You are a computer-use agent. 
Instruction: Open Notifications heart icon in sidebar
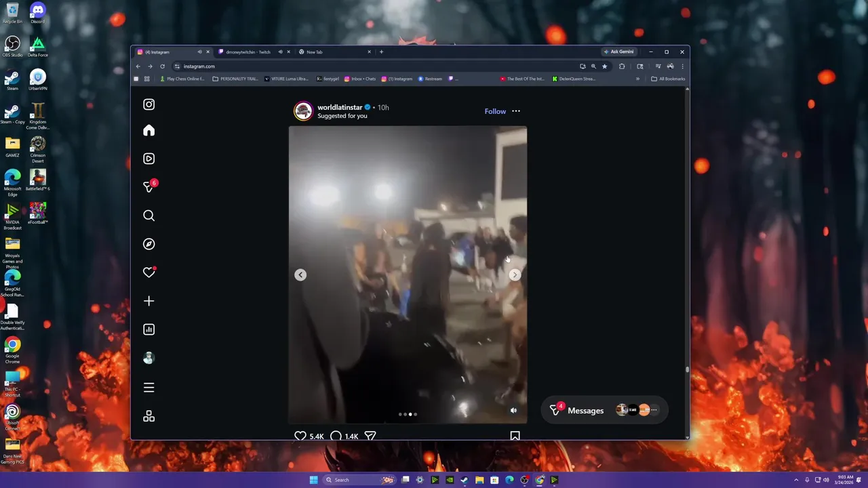click(149, 272)
